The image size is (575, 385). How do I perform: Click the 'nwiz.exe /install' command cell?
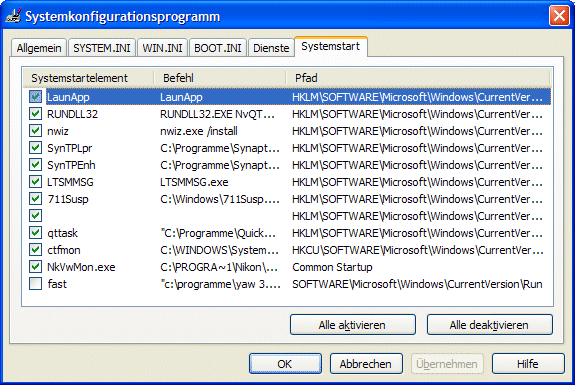199,131
